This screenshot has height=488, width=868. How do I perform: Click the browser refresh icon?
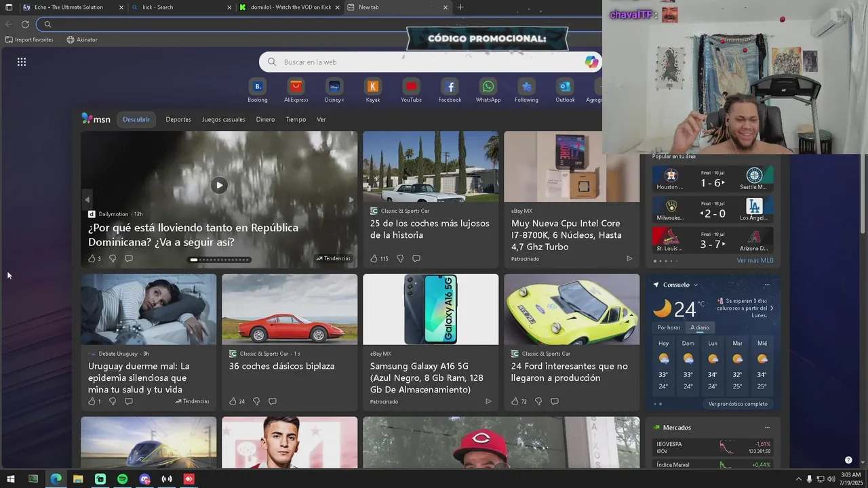[25, 24]
